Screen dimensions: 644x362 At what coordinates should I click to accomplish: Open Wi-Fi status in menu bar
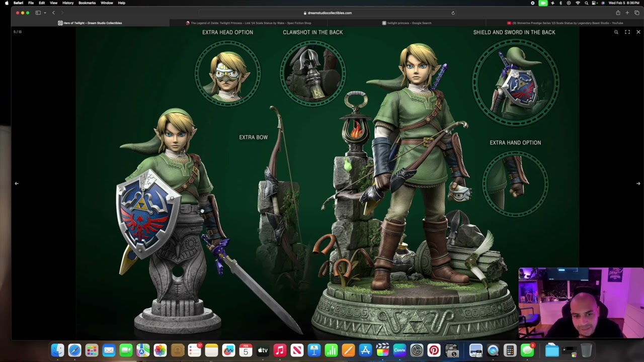tap(578, 3)
